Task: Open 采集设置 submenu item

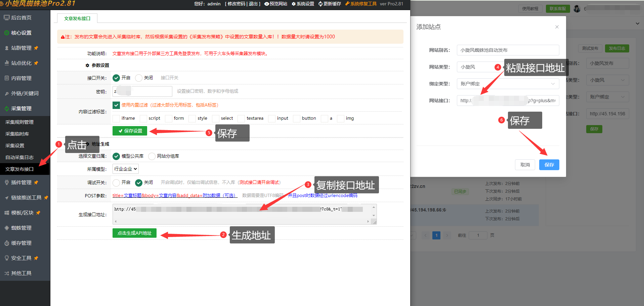Action: coord(15,146)
